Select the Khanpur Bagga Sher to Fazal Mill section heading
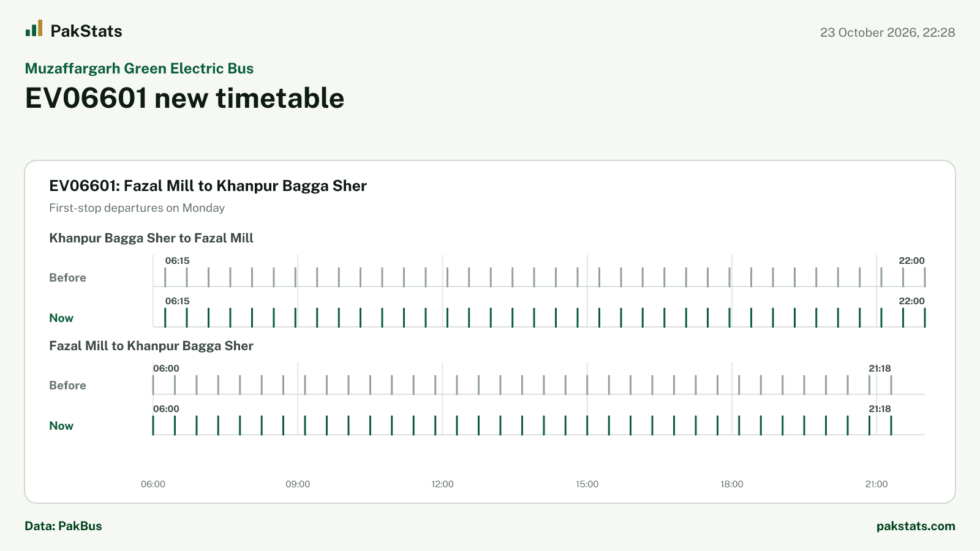 click(151, 238)
